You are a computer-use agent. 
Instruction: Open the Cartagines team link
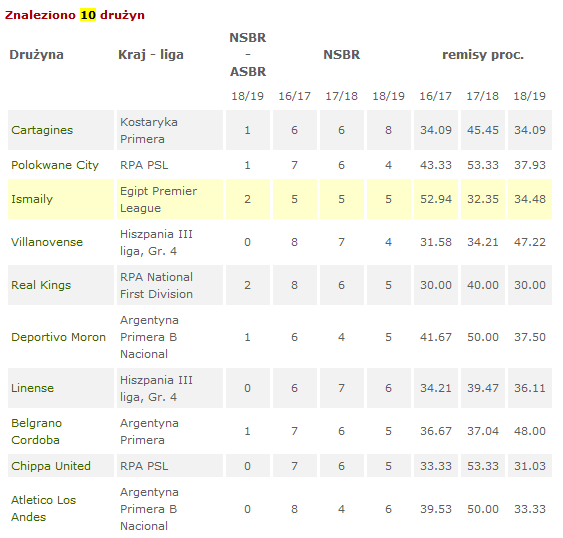pos(42,130)
